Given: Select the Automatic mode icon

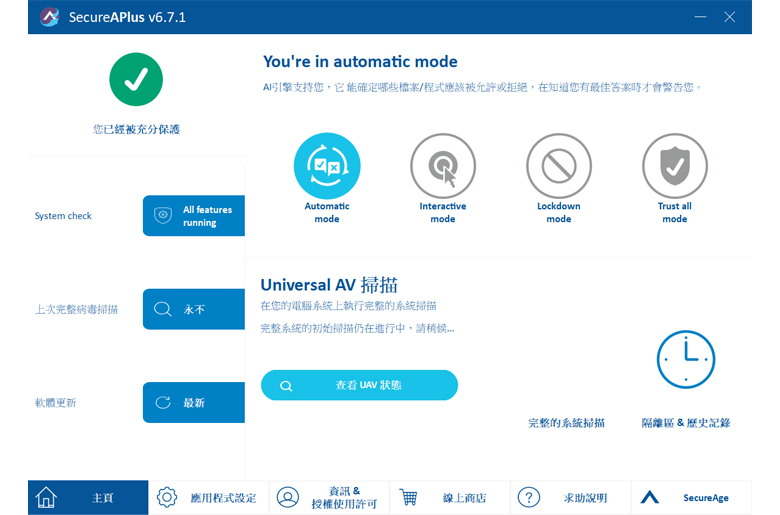Looking at the screenshot, I should [x=327, y=166].
